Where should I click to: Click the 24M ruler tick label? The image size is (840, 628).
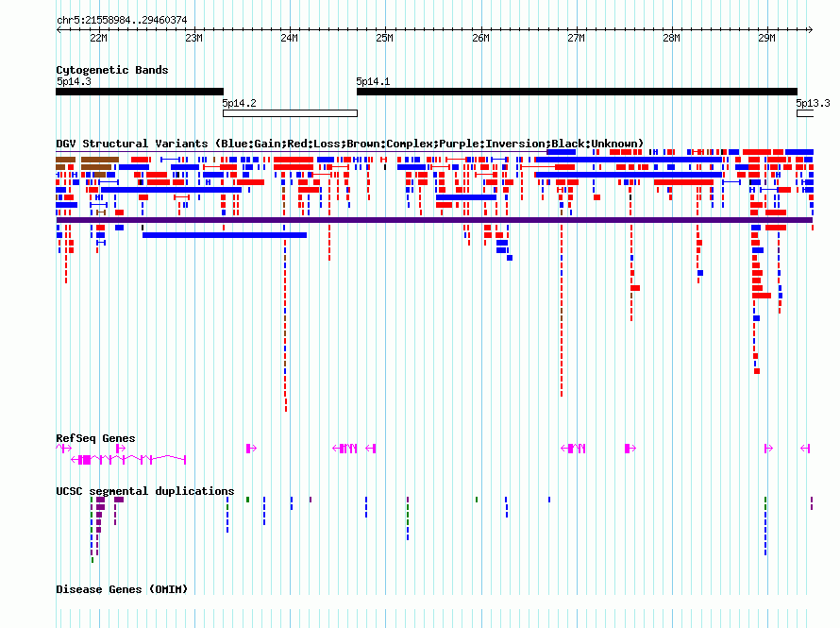point(290,38)
